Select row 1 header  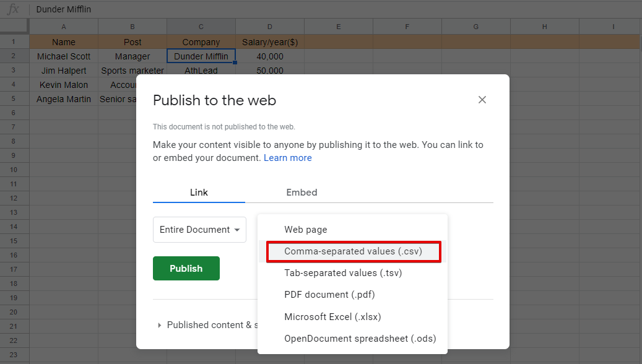14,41
